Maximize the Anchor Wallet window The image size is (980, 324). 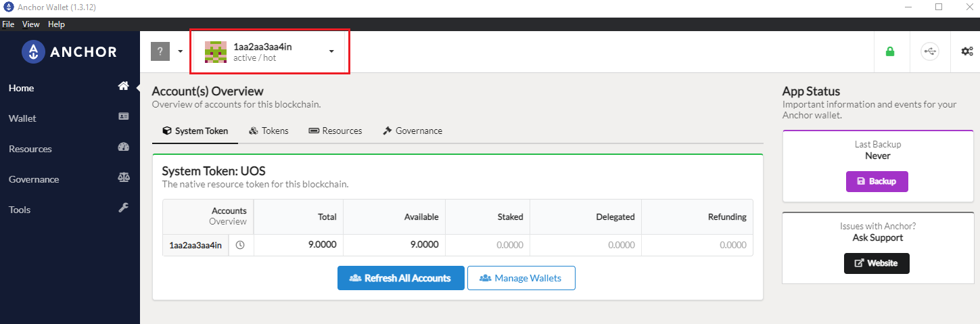point(939,7)
